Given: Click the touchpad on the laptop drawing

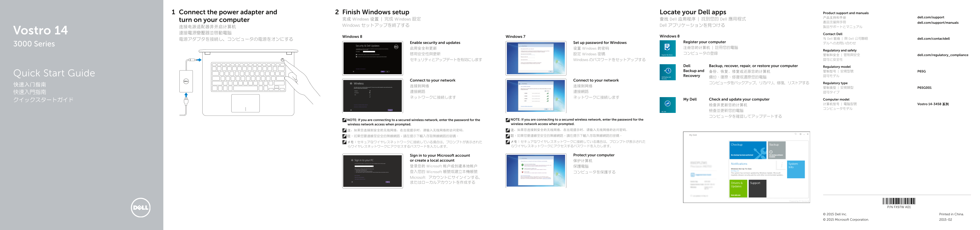Looking at the screenshot, I should (245, 103).
